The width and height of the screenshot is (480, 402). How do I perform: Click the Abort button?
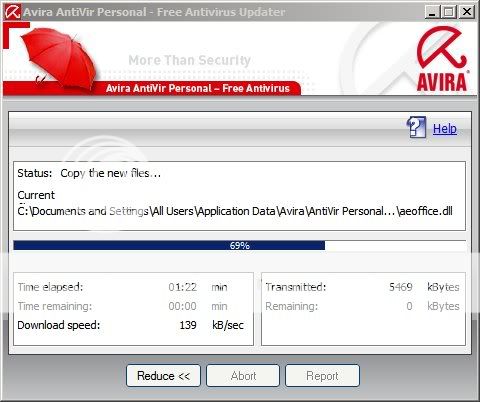pos(243,376)
